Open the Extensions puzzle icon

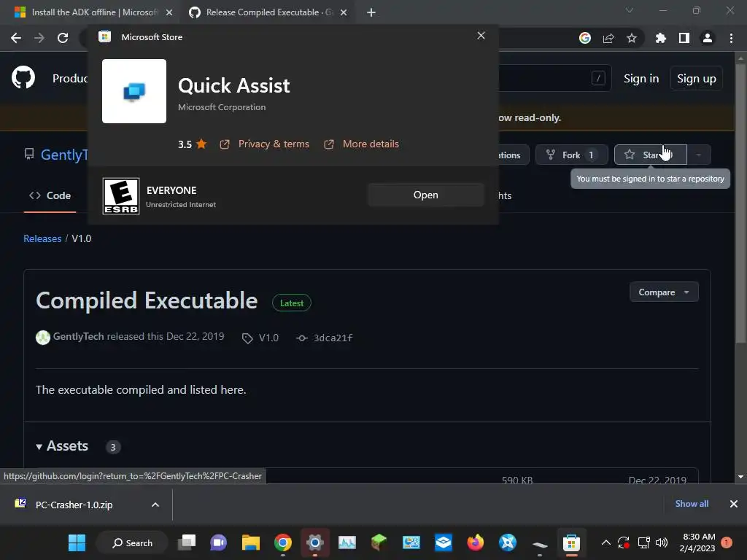pyautogui.click(x=660, y=38)
